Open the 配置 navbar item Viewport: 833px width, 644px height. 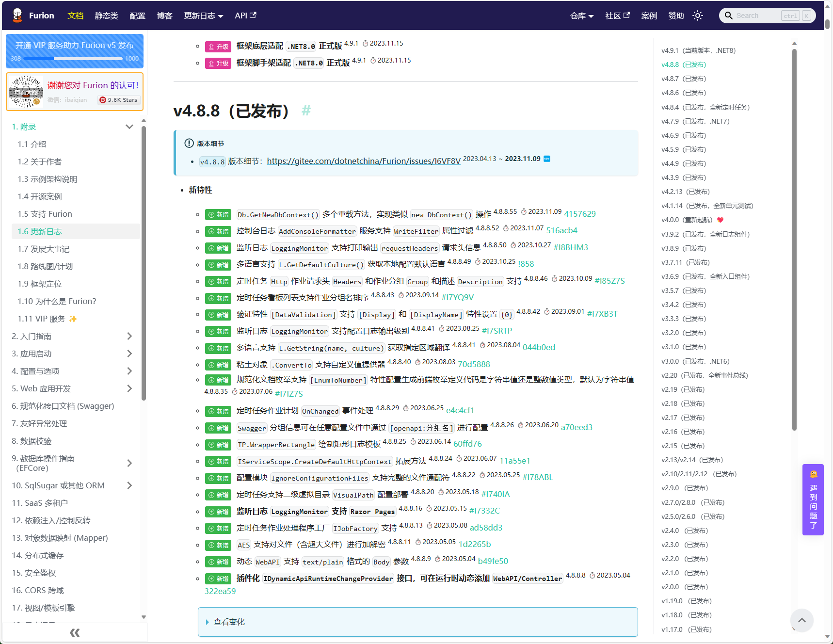click(138, 16)
